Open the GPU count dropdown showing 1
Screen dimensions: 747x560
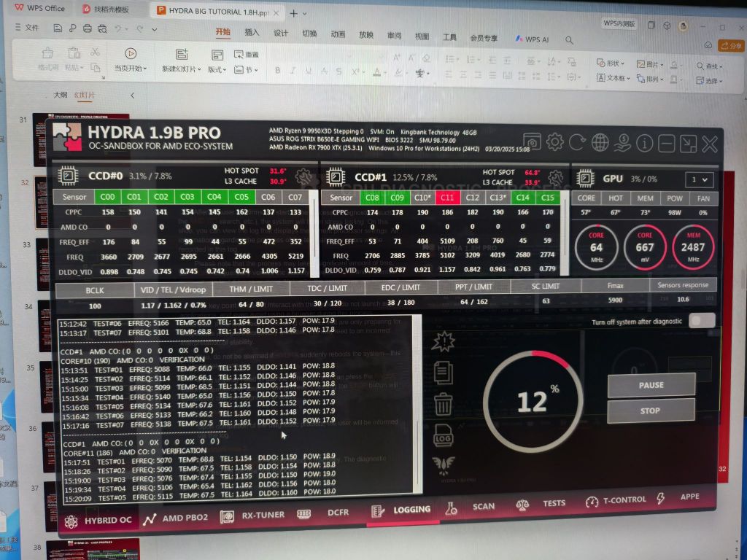click(699, 179)
